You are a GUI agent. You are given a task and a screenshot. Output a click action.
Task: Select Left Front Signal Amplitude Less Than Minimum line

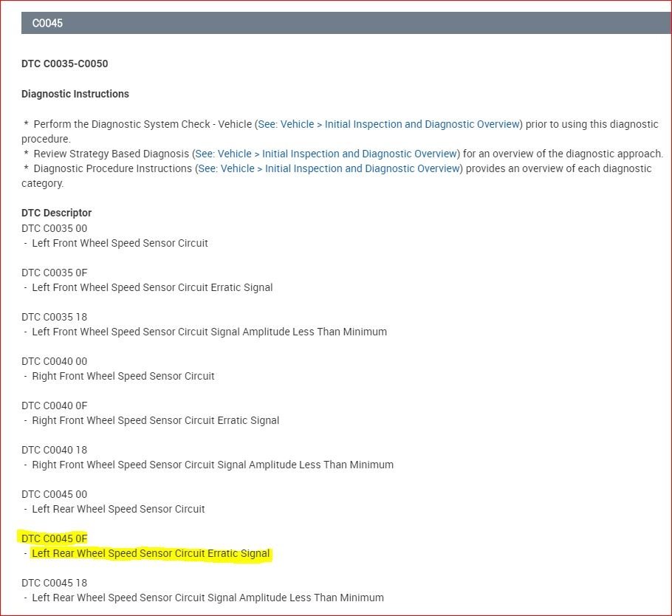210,332
